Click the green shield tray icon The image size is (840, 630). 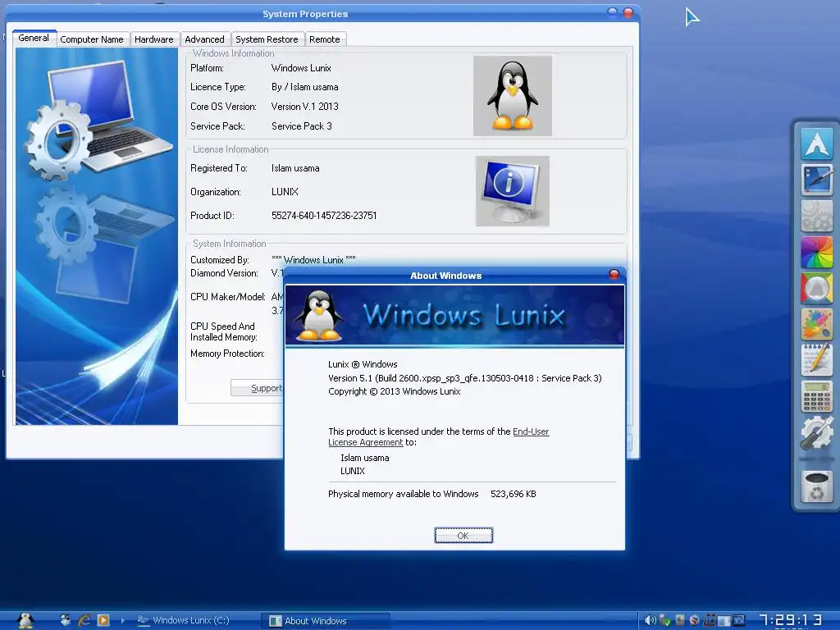pyautogui.click(x=664, y=620)
